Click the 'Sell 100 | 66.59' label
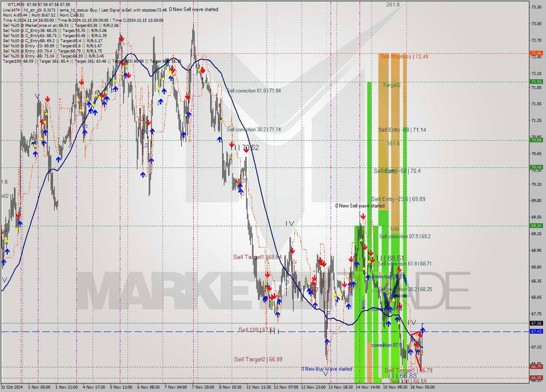This screenshot has width=546, height=392. pos(408,381)
